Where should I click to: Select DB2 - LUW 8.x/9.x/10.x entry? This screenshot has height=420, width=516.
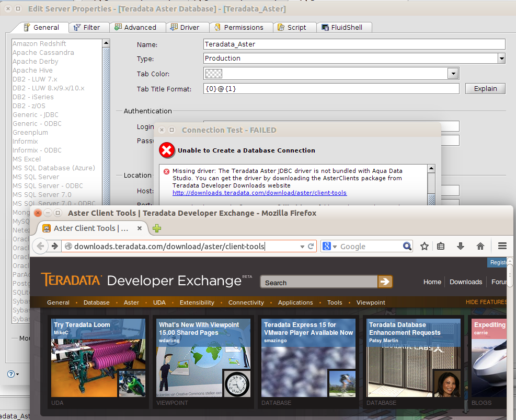tap(49, 88)
